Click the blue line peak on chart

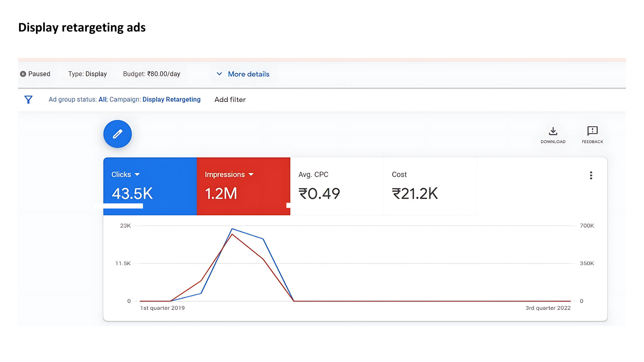point(232,229)
